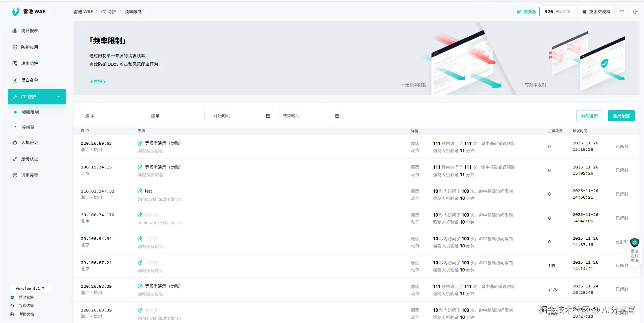Click the trigger time 2025-11-26 15:18:36

[585, 146]
